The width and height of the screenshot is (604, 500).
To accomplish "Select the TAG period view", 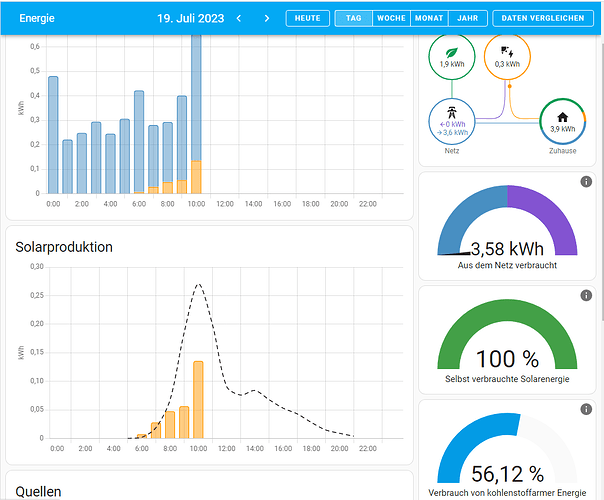I will point(352,18).
